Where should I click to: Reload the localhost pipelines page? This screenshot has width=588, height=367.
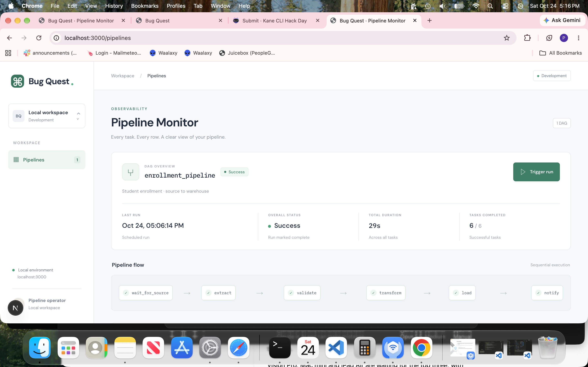click(x=39, y=38)
